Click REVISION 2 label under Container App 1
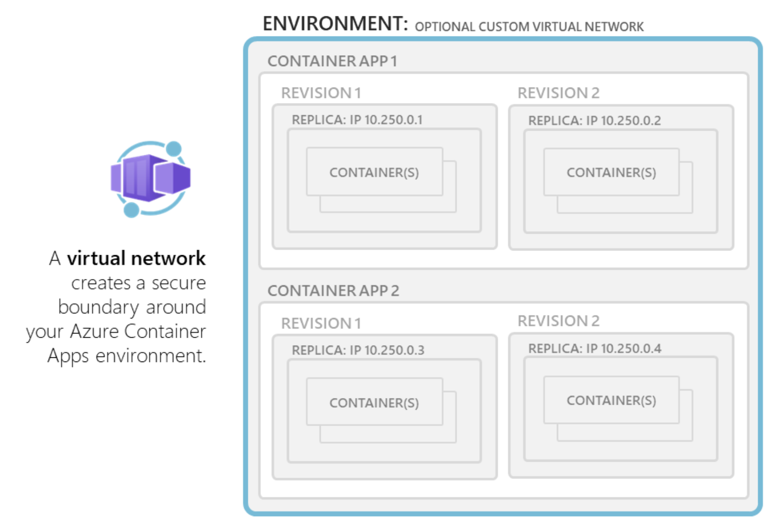This screenshot has height=532, width=784. tap(558, 93)
